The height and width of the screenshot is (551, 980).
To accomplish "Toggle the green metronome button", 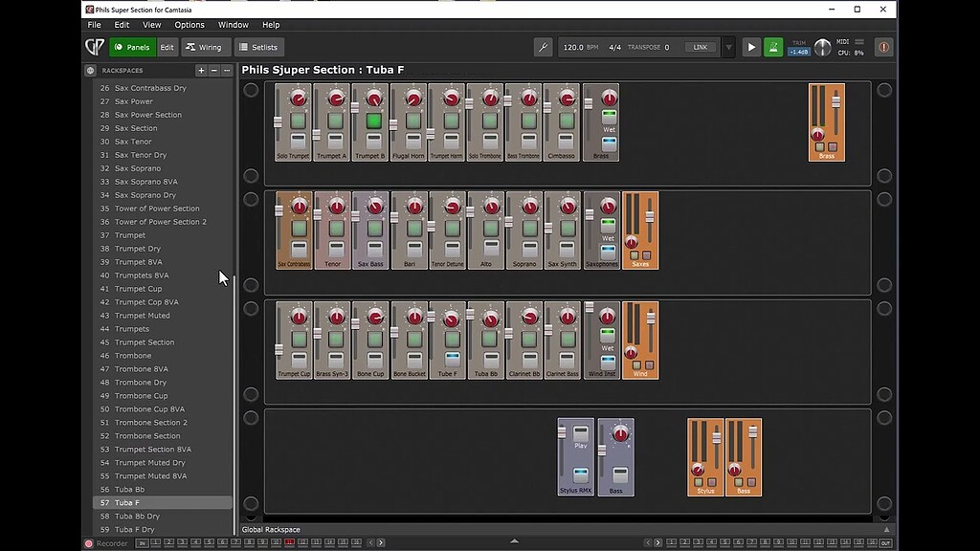I will 773,47.
